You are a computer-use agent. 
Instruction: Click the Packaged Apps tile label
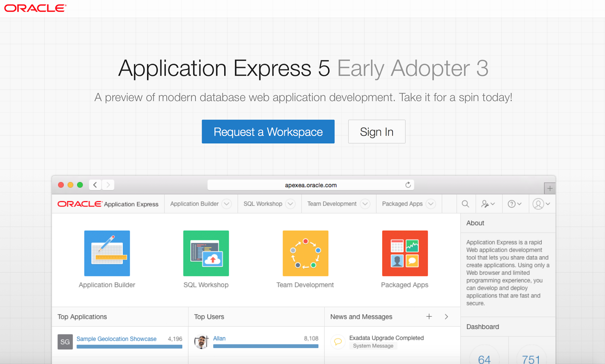405,285
